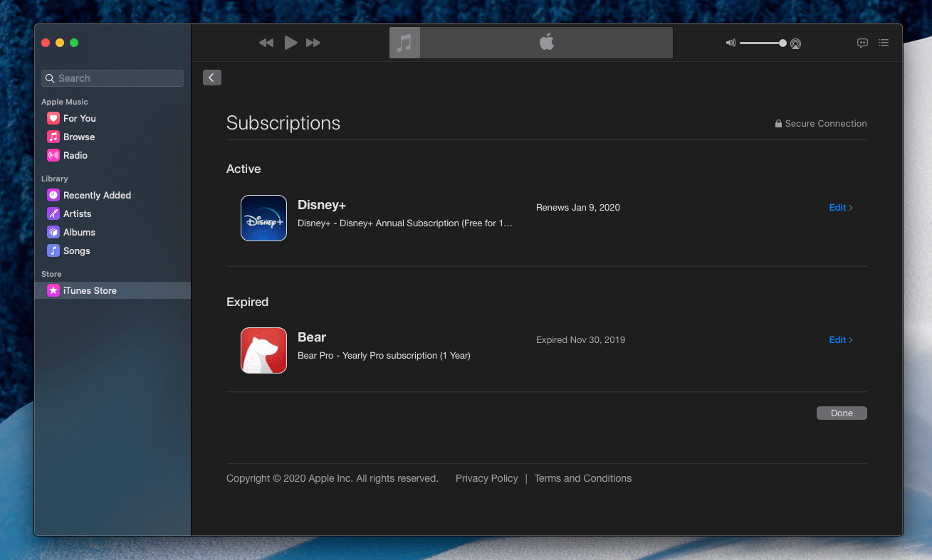The image size is (932, 560).
Task: Click the Bear subscription title
Action: tap(312, 337)
